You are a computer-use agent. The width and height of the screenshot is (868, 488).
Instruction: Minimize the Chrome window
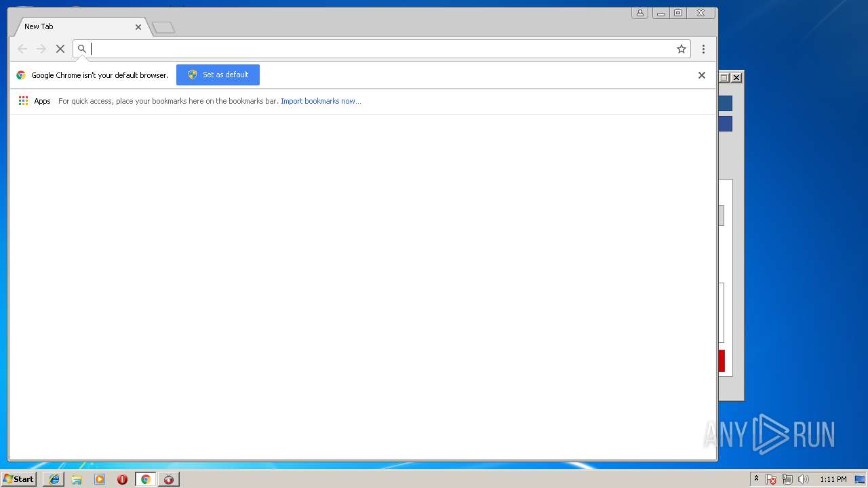pos(660,13)
